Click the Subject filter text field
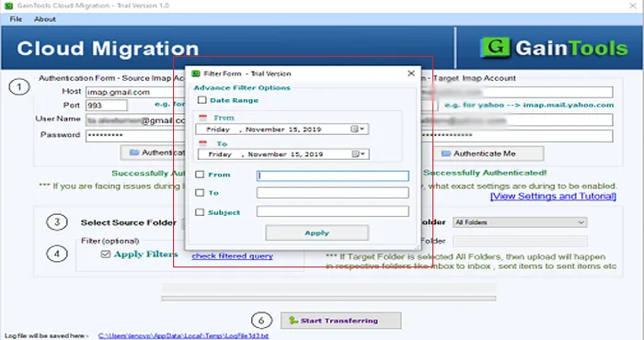Image resolution: width=644 pixels, height=340 pixels. coord(333,211)
